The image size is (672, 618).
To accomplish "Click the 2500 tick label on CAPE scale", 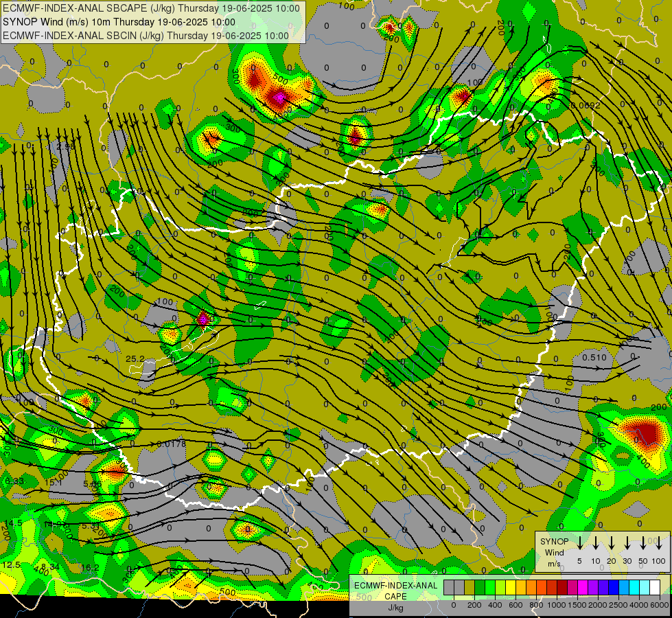I will pyautogui.click(x=618, y=605).
